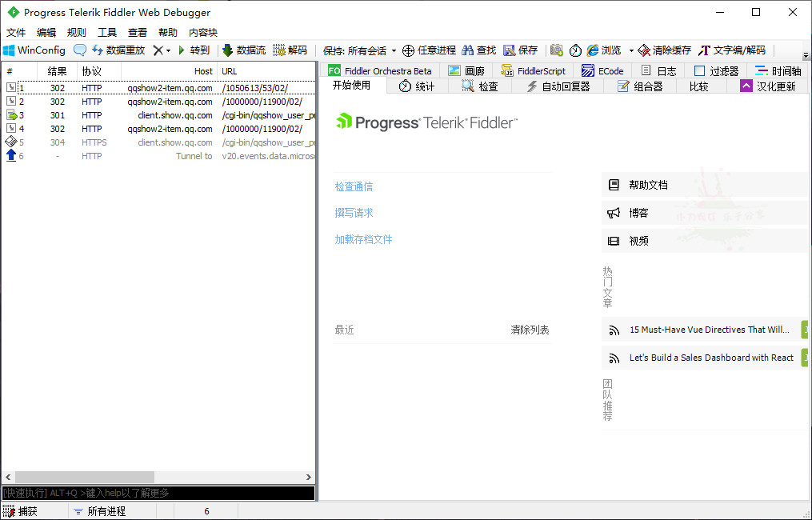Click the 任意进程 crosshair target

(x=429, y=50)
